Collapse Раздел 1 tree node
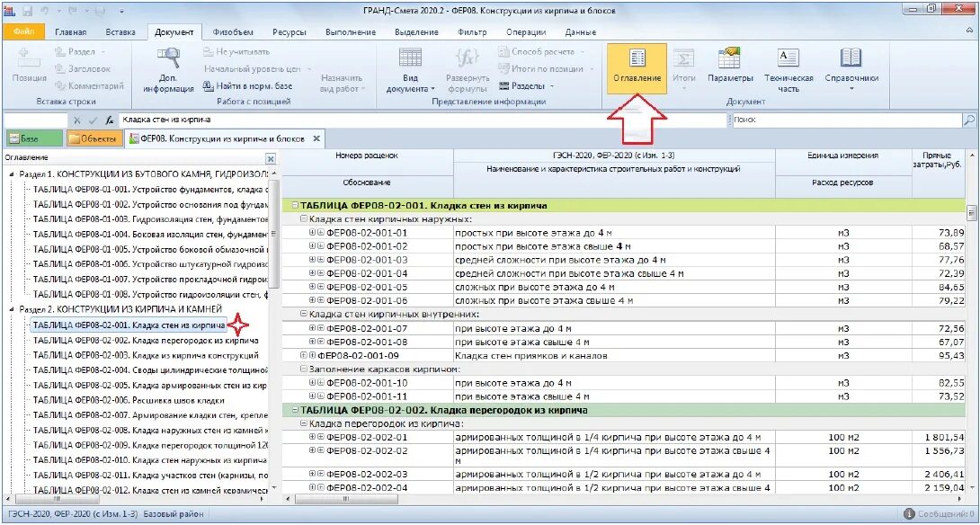Image resolution: width=980 pixels, height=525 pixels. [13, 174]
